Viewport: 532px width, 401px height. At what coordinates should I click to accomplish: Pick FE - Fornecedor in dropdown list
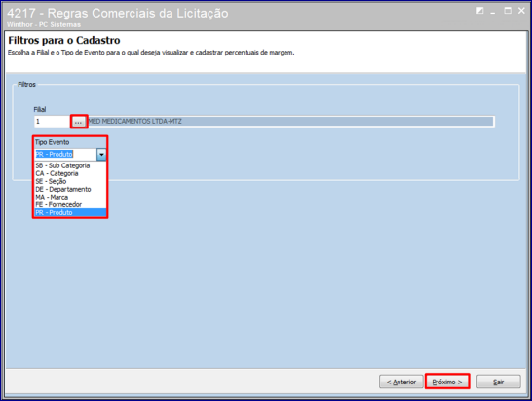tap(70, 204)
